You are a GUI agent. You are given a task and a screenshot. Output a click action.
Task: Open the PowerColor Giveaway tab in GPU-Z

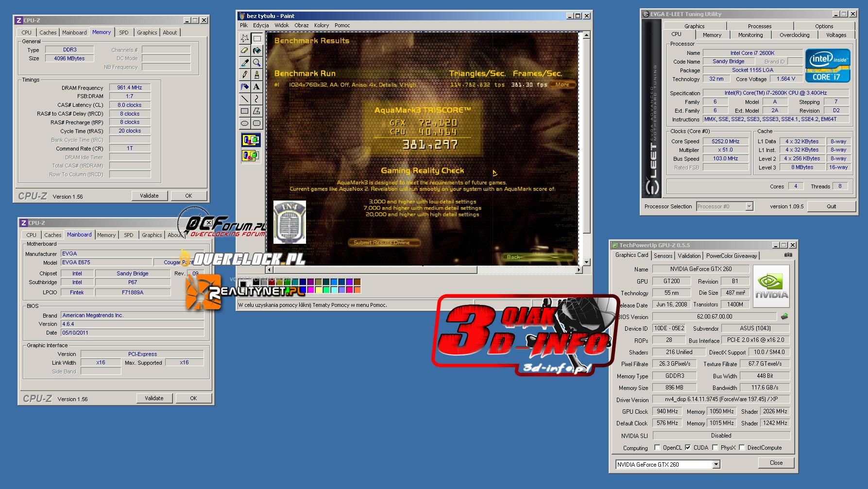pyautogui.click(x=732, y=256)
